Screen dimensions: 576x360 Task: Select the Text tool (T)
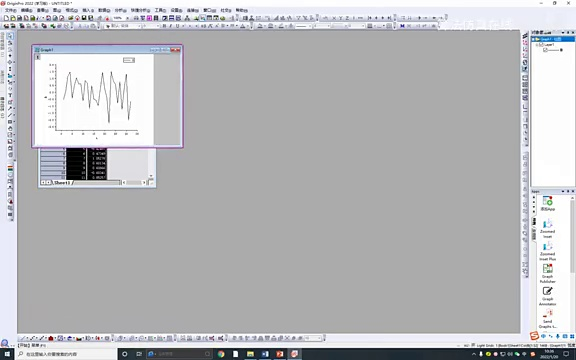click(x=10, y=96)
